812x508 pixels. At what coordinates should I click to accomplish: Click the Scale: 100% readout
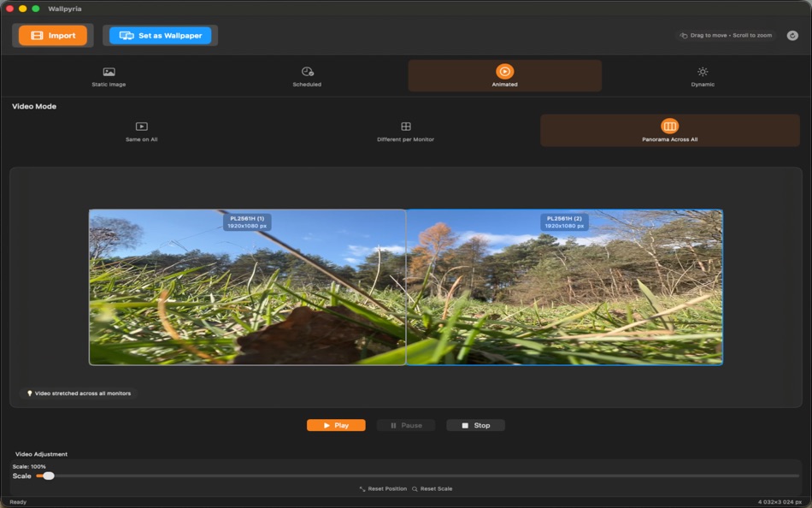(x=29, y=467)
